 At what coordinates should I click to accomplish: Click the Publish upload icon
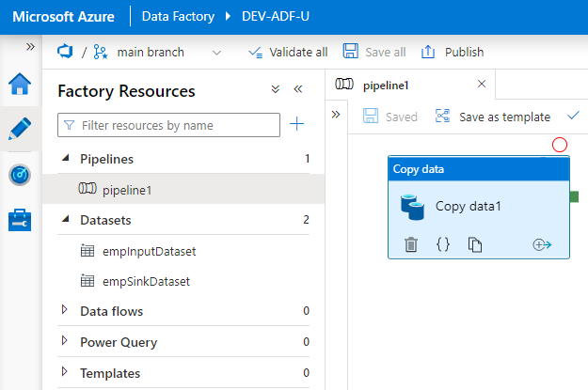point(428,52)
